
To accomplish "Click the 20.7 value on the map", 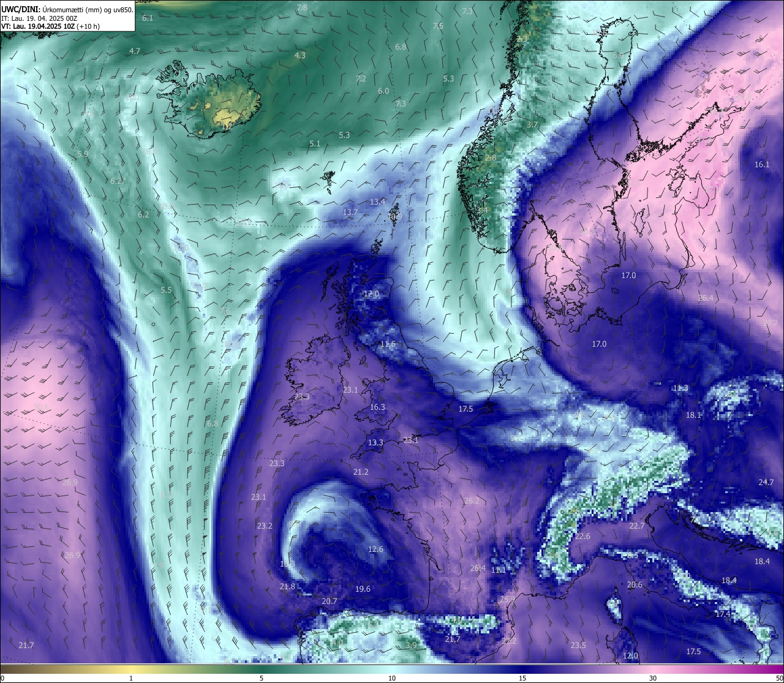I will tap(330, 601).
